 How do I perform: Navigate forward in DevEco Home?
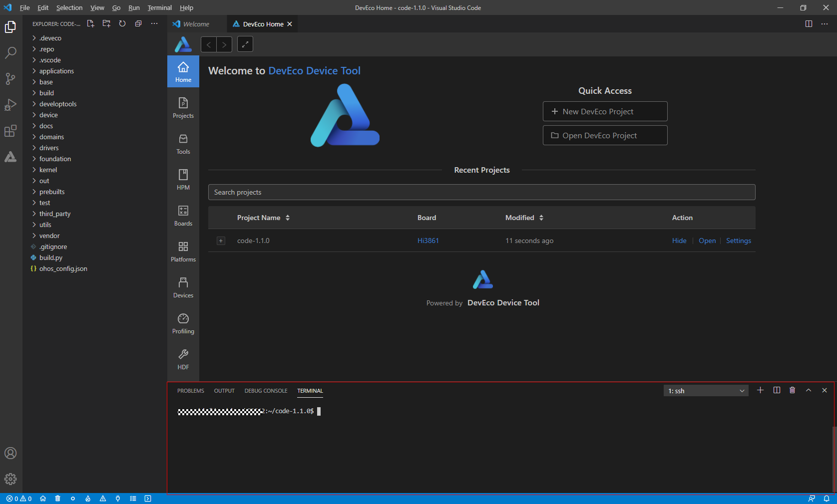coord(224,44)
